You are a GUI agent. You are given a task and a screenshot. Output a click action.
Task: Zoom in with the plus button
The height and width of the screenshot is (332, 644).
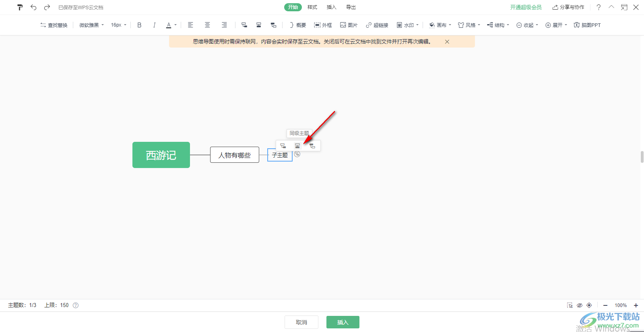(x=636, y=305)
